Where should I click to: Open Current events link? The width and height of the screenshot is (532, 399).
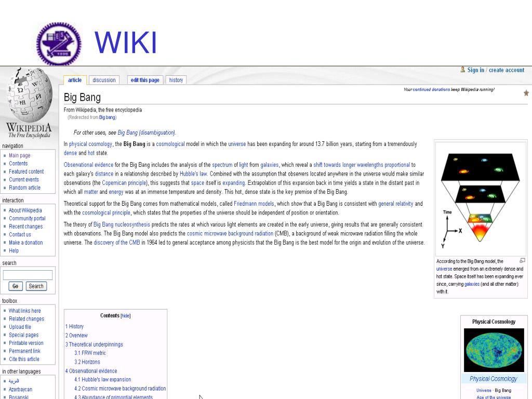(24, 179)
